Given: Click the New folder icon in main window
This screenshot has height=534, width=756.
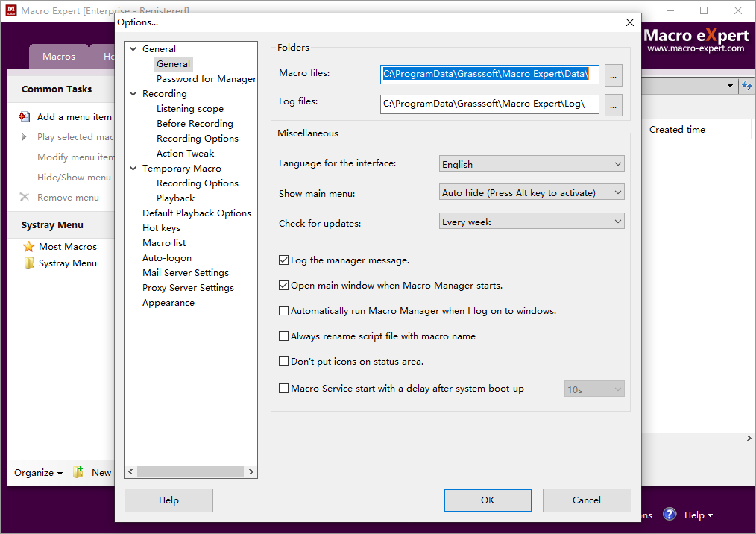Looking at the screenshot, I should (78, 472).
